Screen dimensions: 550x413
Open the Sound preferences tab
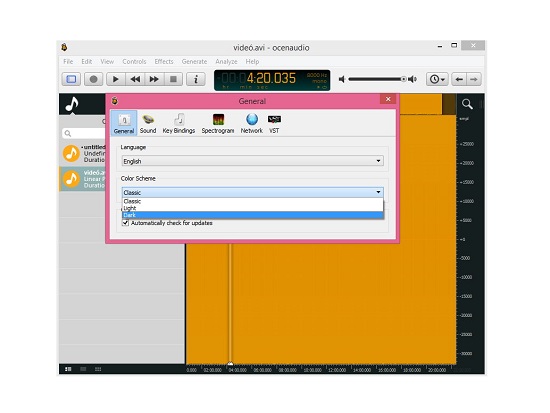tap(148, 123)
